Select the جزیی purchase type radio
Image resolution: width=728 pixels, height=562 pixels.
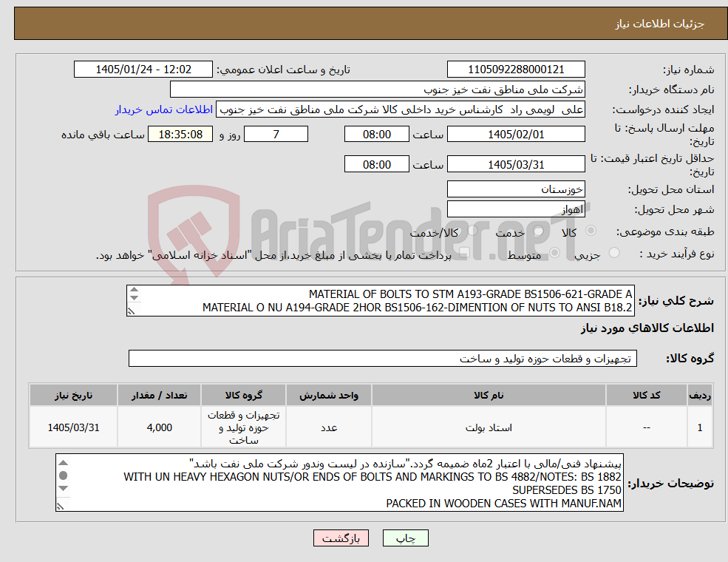pyautogui.click(x=613, y=253)
